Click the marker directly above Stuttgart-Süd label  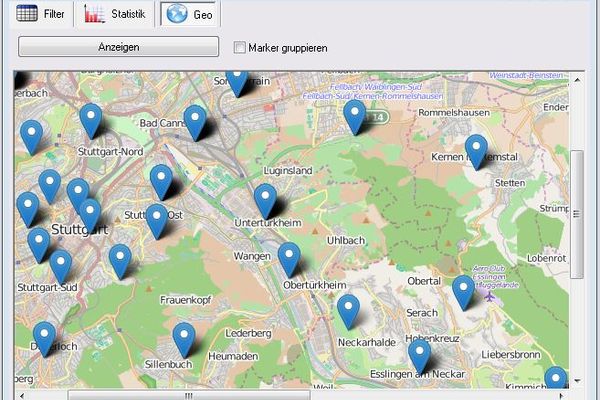(x=61, y=267)
